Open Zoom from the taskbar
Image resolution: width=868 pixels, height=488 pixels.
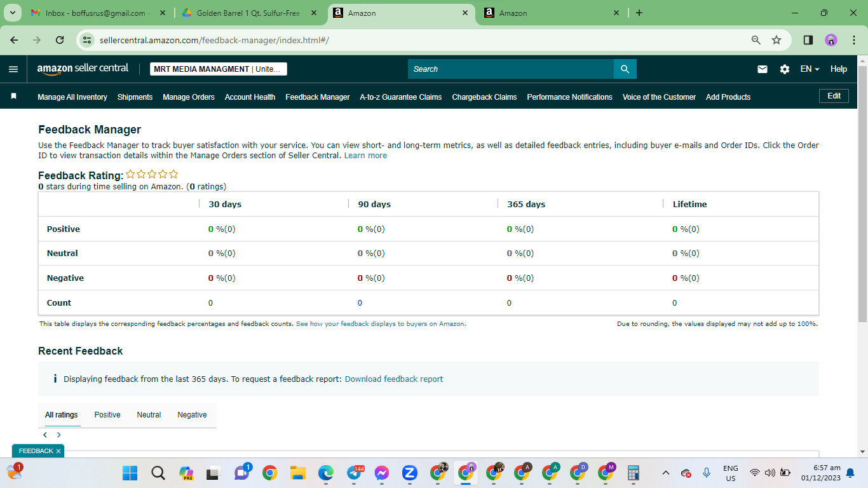coord(410,473)
